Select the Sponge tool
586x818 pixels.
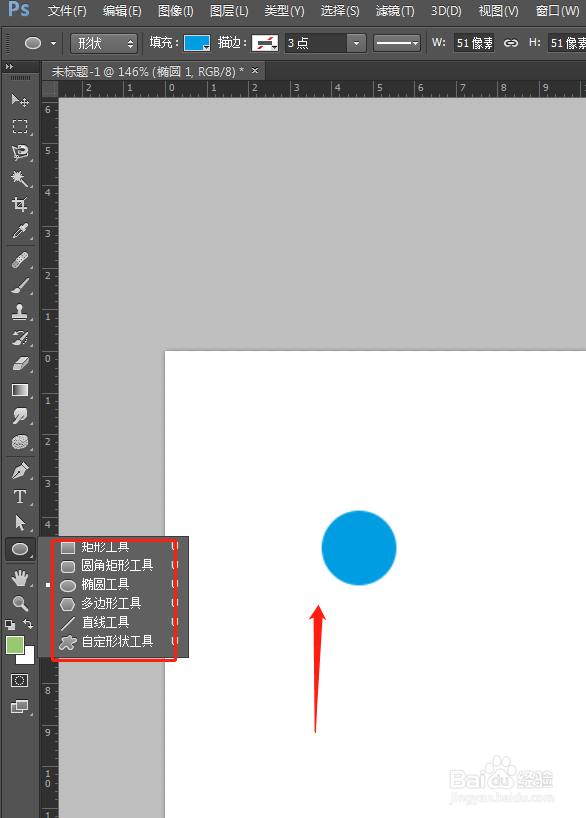[x=20, y=442]
